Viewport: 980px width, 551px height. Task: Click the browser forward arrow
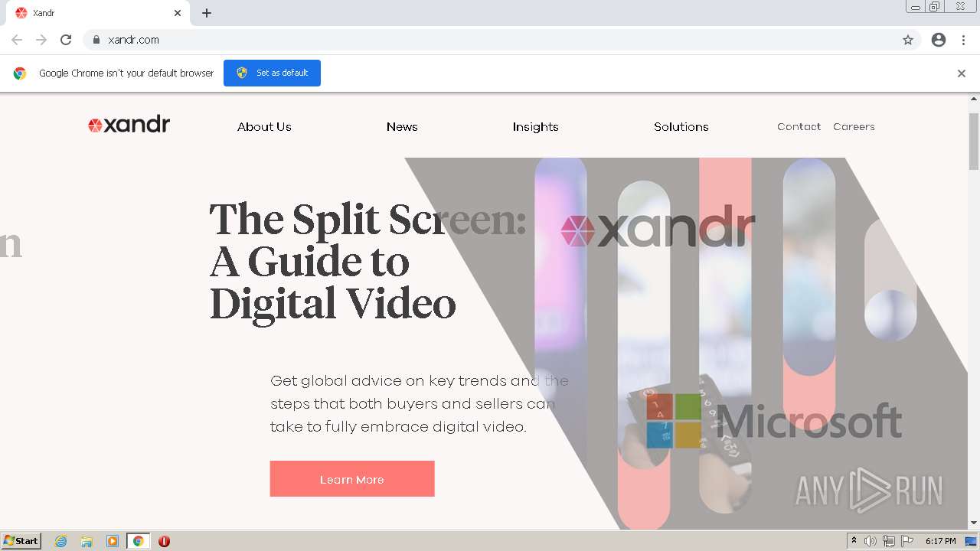pyautogui.click(x=41, y=40)
